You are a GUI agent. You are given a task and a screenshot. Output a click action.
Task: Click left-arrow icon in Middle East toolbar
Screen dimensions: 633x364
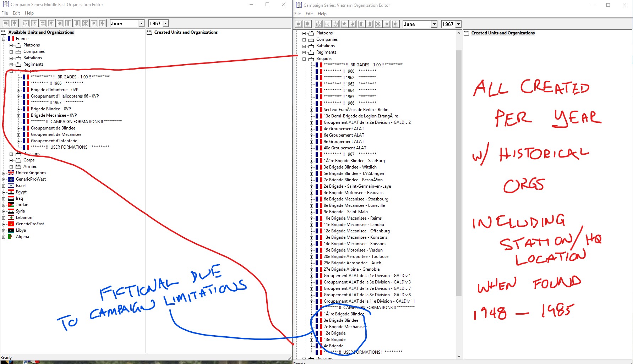pyautogui.click(x=94, y=23)
